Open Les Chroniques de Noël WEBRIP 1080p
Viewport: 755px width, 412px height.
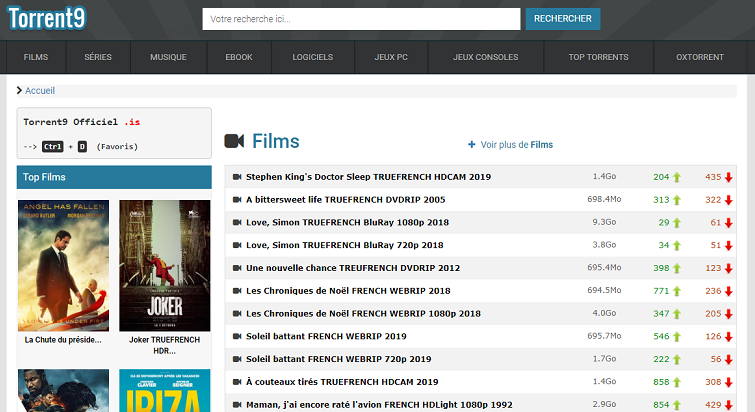point(364,313)
